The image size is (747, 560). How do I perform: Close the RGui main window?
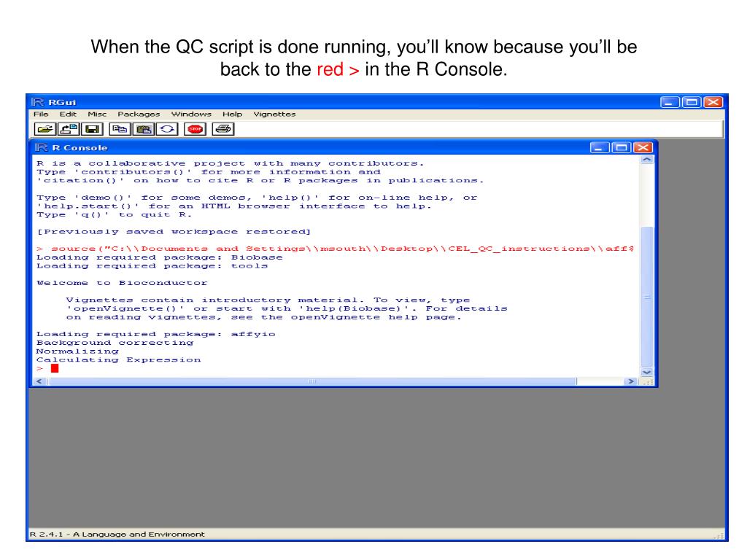click(x=713, y=102)
